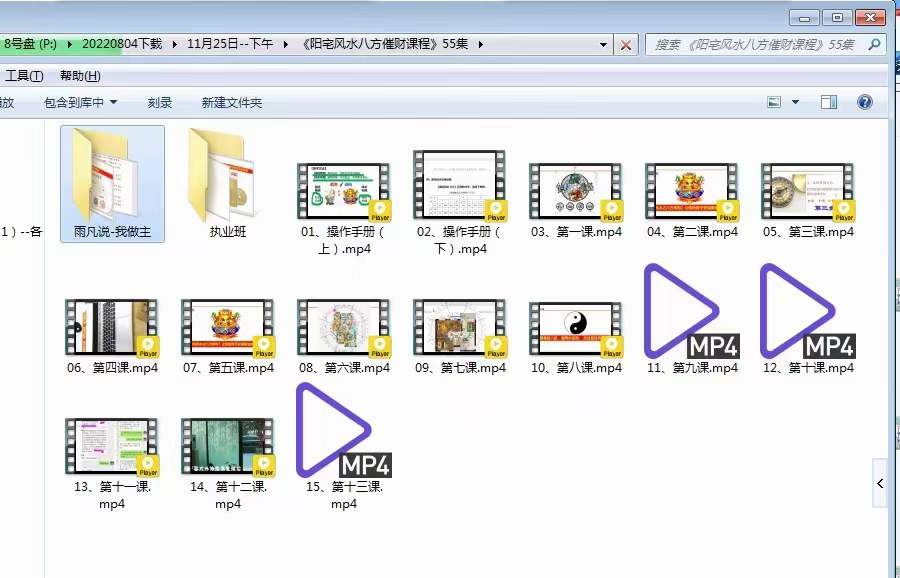Screen dimensions: 900x578
Task: Click the Player badge on the 第三课 thumbnail
Action: (844, 209)
